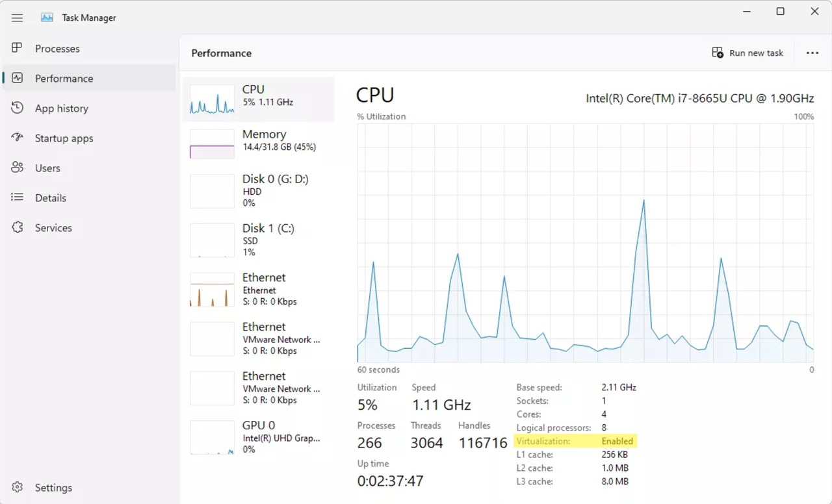Click Run new task button
This screenshot has width=832, height=504.
747,53
